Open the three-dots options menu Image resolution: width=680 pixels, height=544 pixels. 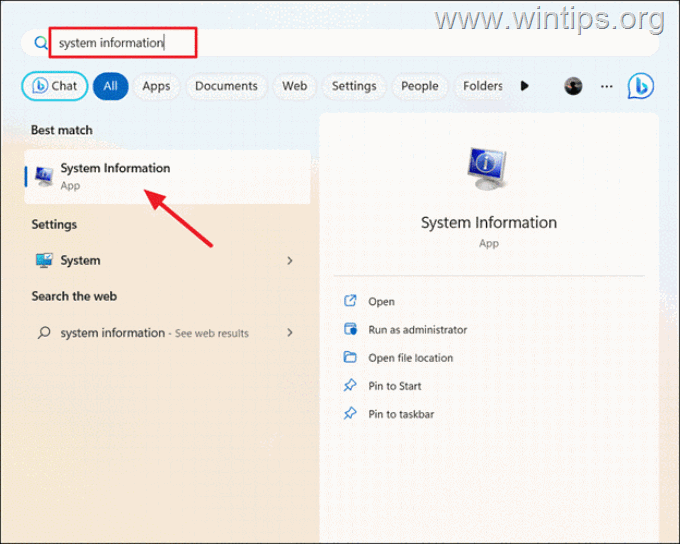606,86
